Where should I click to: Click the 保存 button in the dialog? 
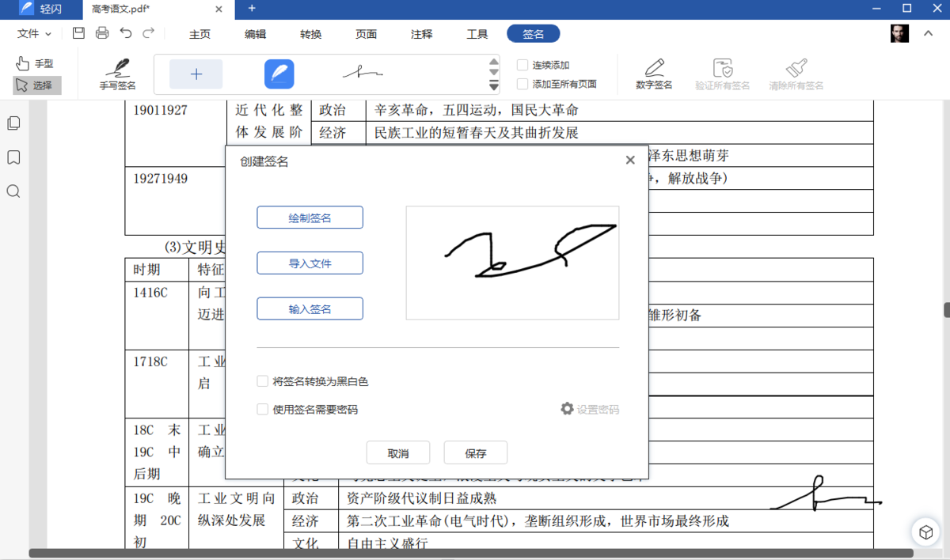tap(475, 452)
